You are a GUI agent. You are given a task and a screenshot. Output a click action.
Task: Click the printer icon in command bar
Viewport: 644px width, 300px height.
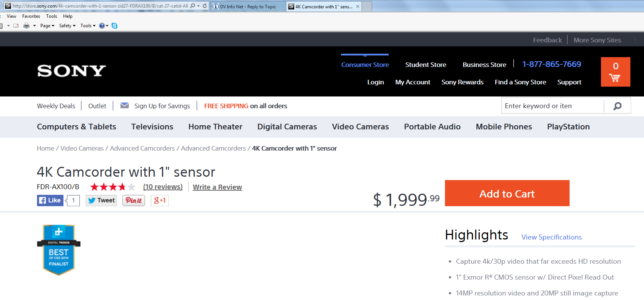pos(26,26)
